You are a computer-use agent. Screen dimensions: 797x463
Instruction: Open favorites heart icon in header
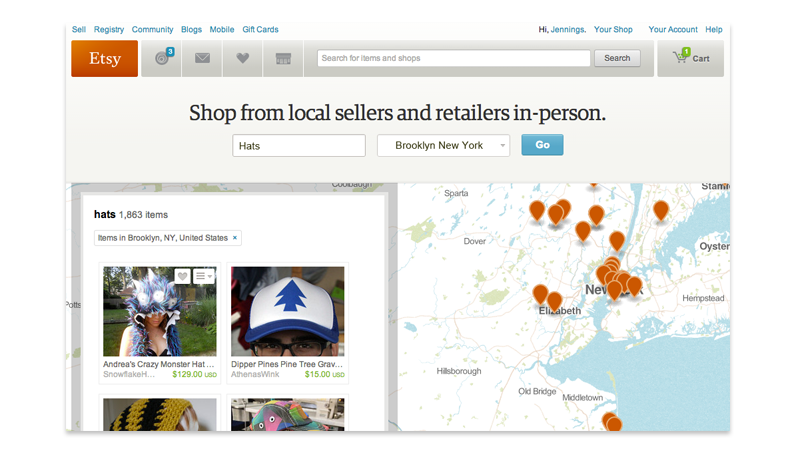tap(242, 58)
